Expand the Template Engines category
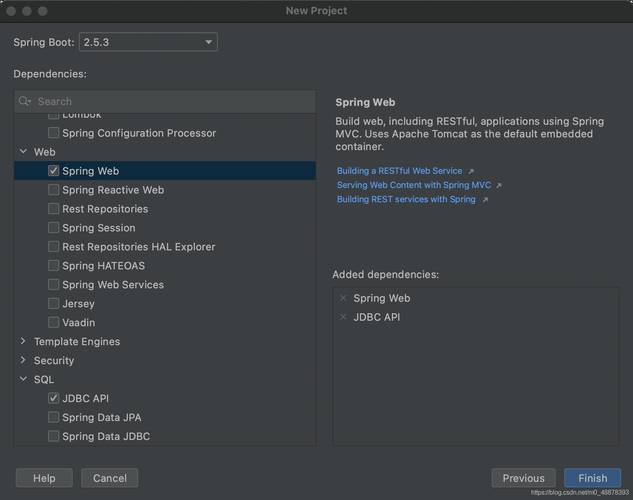 pyautogui.click(x=23, y=342)
